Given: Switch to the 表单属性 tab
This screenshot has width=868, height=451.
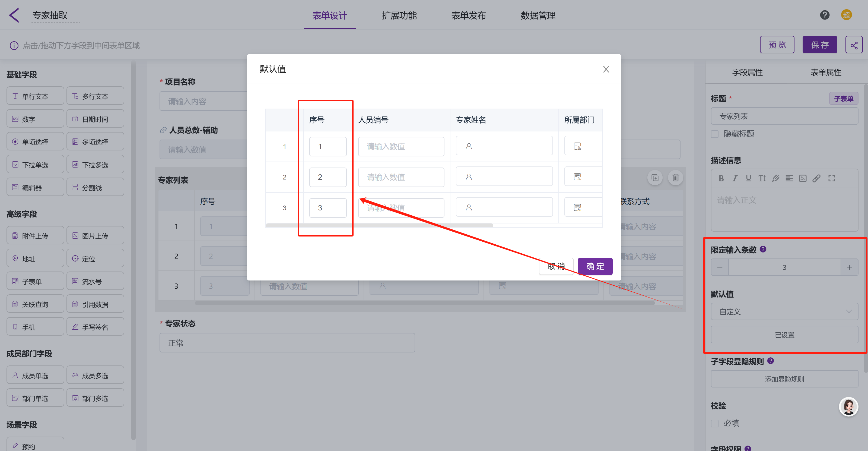Looking at the screenshot, I should [x=826, y=72].
